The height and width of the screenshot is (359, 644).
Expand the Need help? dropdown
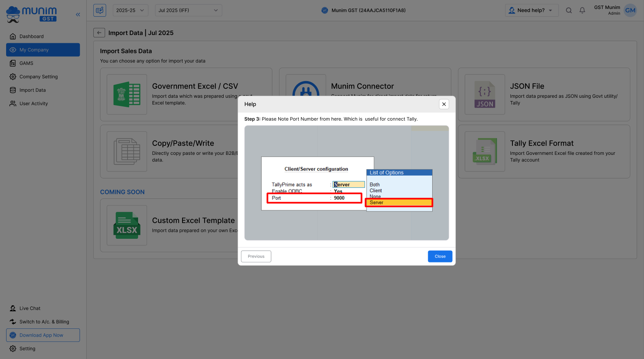(532, 11)
